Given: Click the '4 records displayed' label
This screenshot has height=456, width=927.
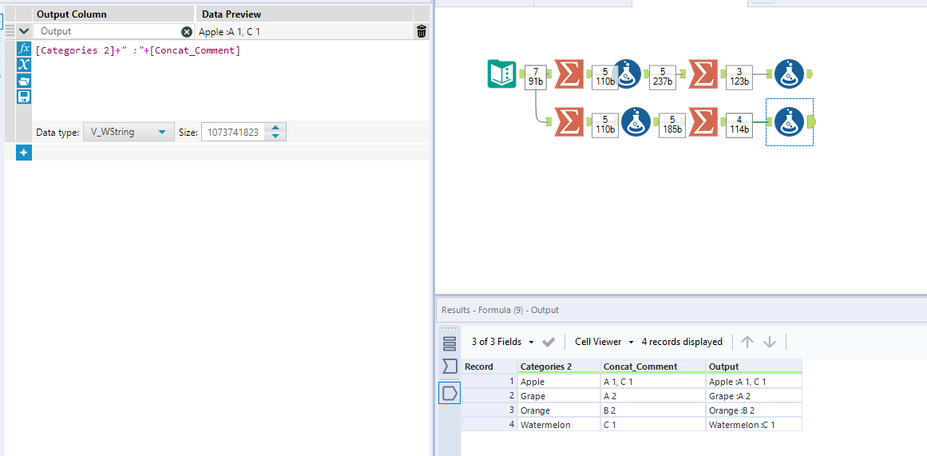Looking at the screenshot, I should 682,342.
